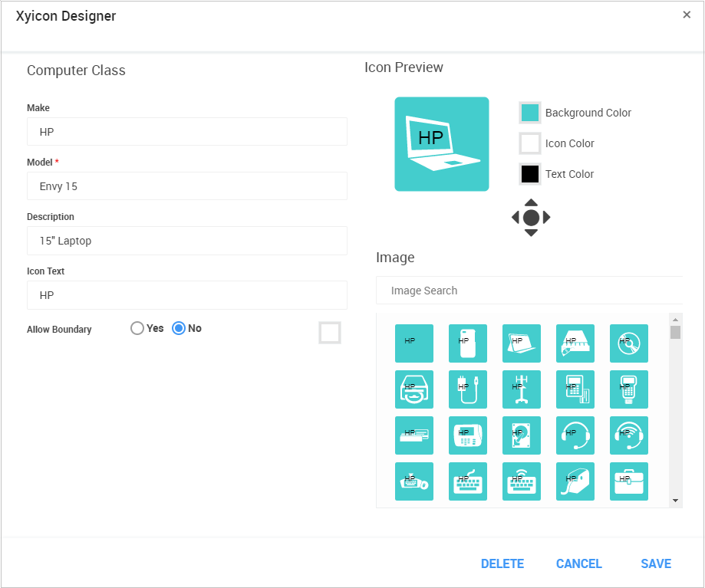Image resolution: width=705 pixels, height=588 pixels.
Task: Select the signature pad terminal icon
Action: pos(468,435)
